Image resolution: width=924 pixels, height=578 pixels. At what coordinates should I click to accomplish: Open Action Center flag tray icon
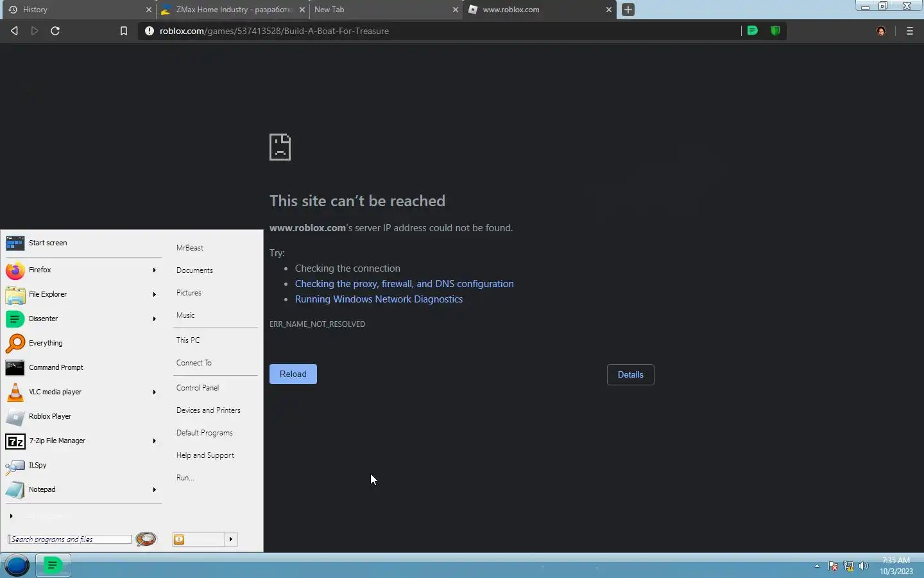(x=833, y=566)
